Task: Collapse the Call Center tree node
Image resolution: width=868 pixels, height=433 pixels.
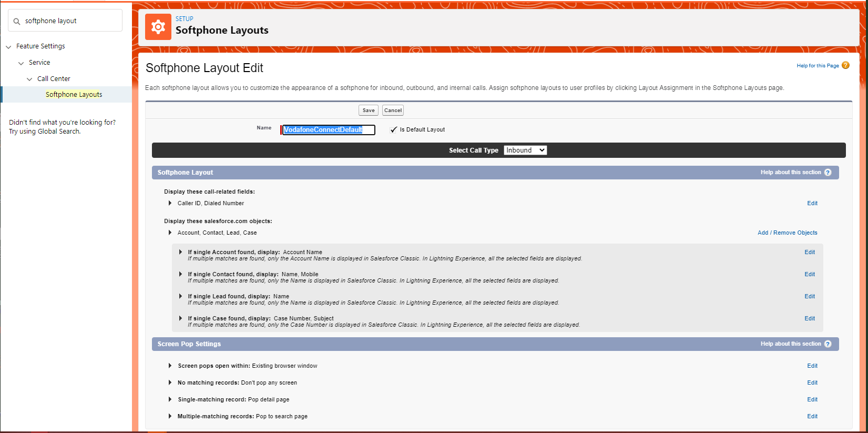Action: coord(29,79)
